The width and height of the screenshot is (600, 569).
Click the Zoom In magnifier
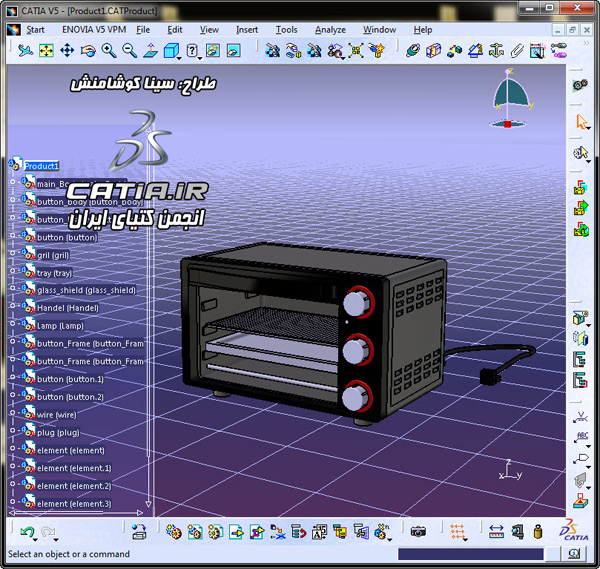pyautogui.click(x=109, y=51)
